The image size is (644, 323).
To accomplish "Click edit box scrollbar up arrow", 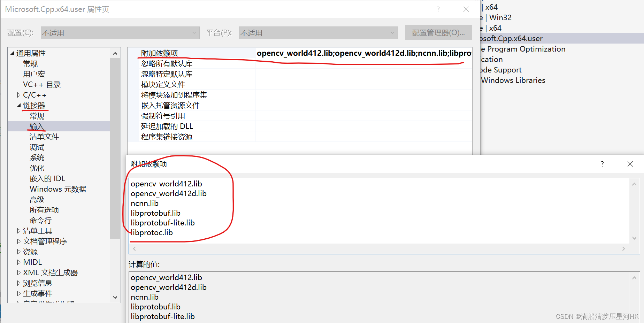I will [x=634, y=184].
